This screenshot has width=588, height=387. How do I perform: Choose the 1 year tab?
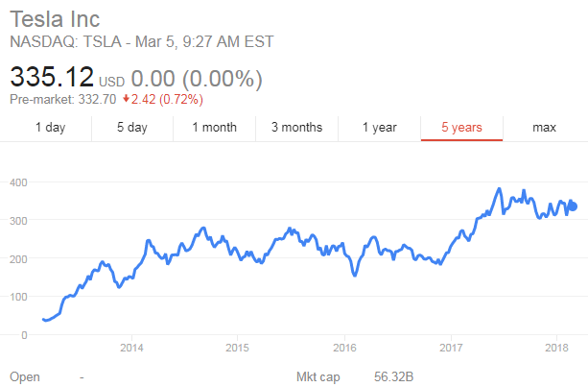point(379,127)
